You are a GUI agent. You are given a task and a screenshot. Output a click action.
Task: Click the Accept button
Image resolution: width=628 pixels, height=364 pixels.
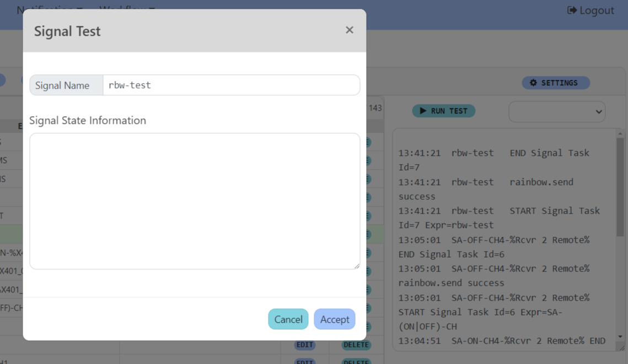coord(334,319)
